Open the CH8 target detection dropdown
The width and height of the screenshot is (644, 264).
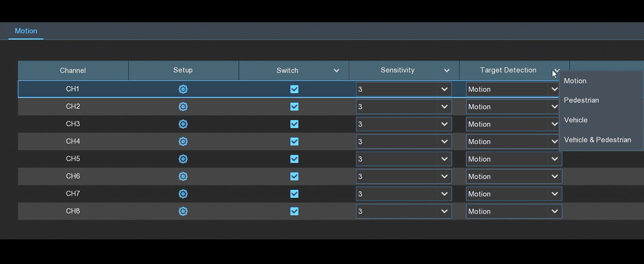pos(514,211)
